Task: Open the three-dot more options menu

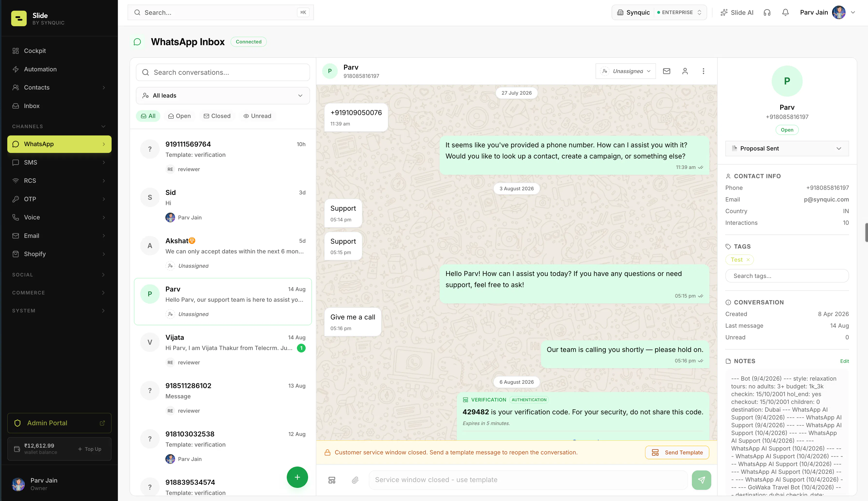Action: [703, 71]
